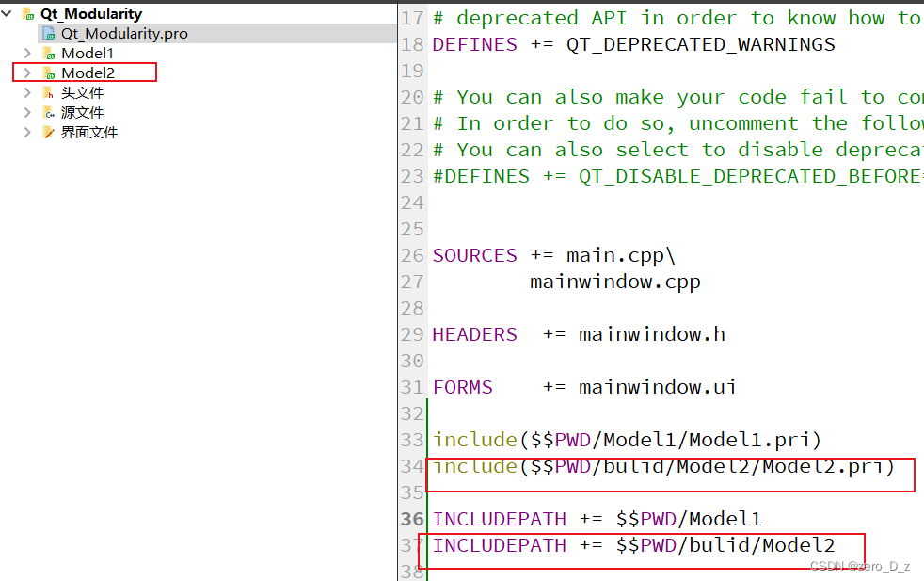The width and height of the screenshot is (924, 581).
Task: Click the 源文件 source folder icon
Action: click(x=48, y=113)
